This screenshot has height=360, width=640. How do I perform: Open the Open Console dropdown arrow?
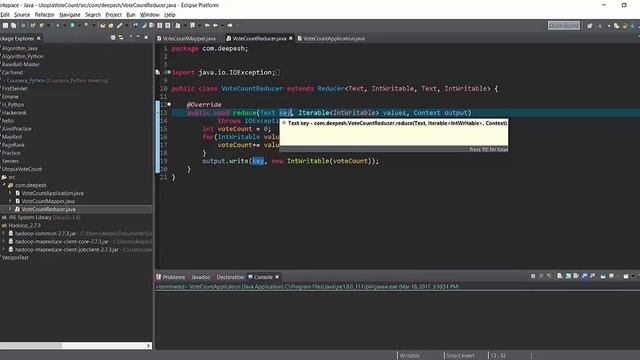click(x=633, y=276)
